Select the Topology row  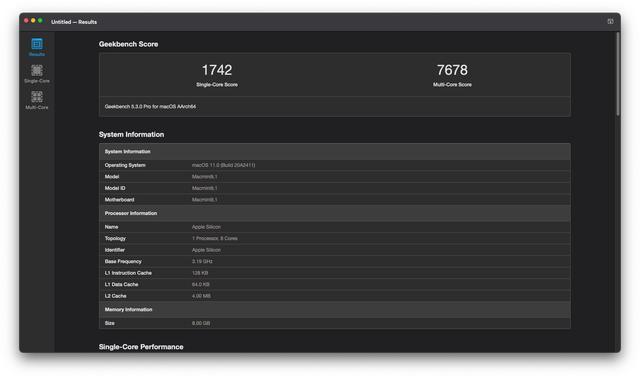[x=335, y=238]
